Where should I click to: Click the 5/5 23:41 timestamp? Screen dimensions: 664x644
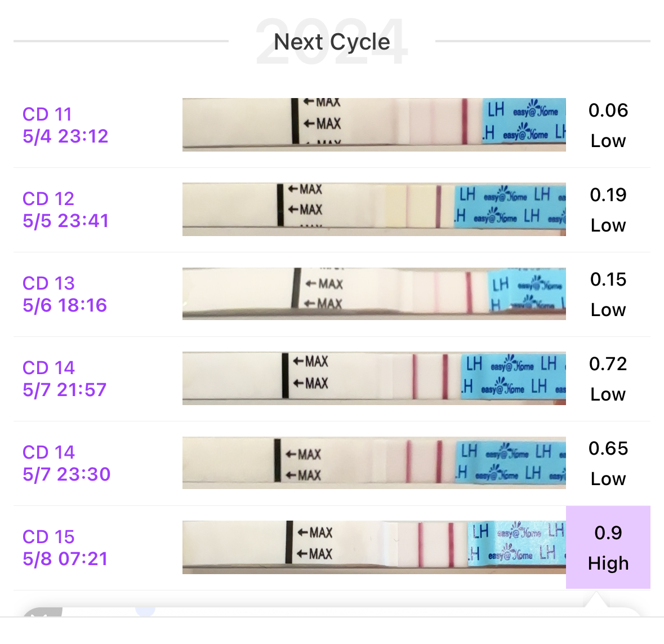(65, 221)
